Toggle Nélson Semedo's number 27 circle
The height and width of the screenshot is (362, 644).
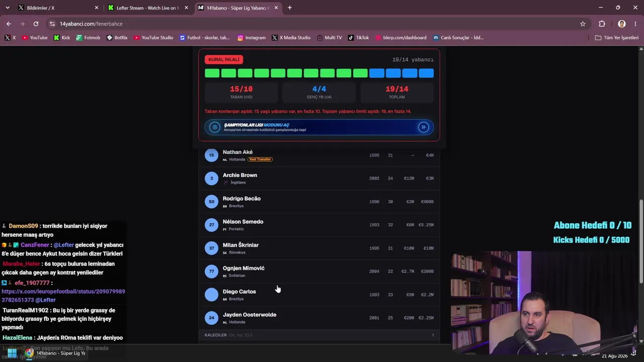pos(211,225)
